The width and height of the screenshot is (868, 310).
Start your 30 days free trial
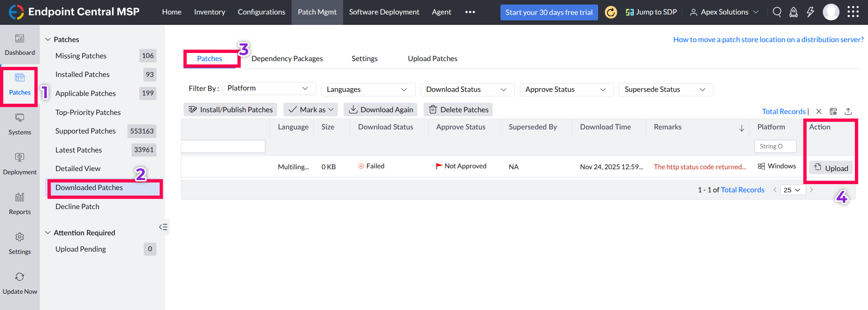click(x=549, y=12)
